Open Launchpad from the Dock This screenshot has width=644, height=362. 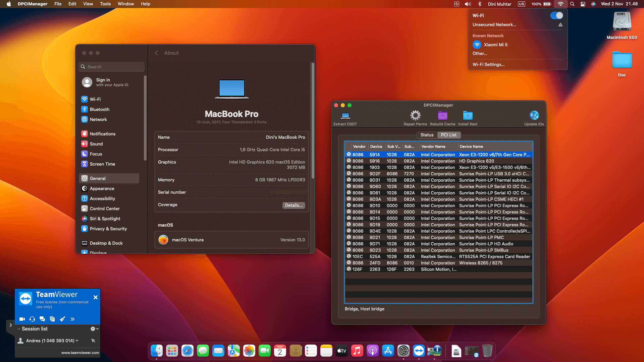172,351
